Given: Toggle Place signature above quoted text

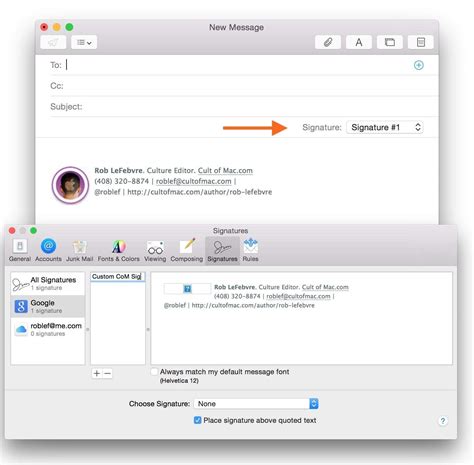Looking at the screenshot, I should coord(198,420).
